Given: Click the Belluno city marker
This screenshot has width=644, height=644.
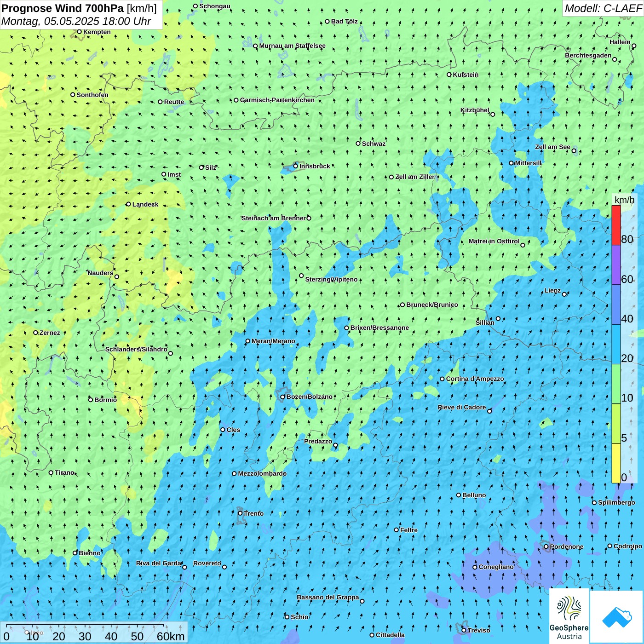Looking at the screenshot, I should click(459, 495).
